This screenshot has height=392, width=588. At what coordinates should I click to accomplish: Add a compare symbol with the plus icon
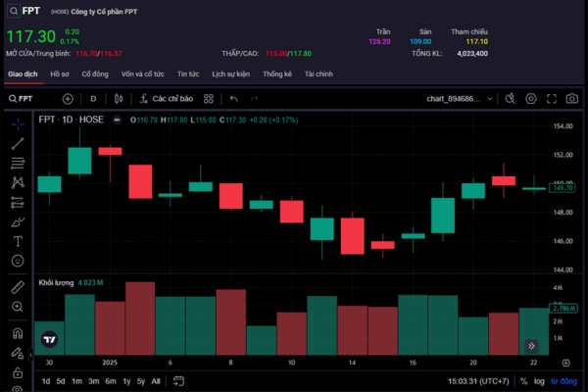tap(68, 99)
